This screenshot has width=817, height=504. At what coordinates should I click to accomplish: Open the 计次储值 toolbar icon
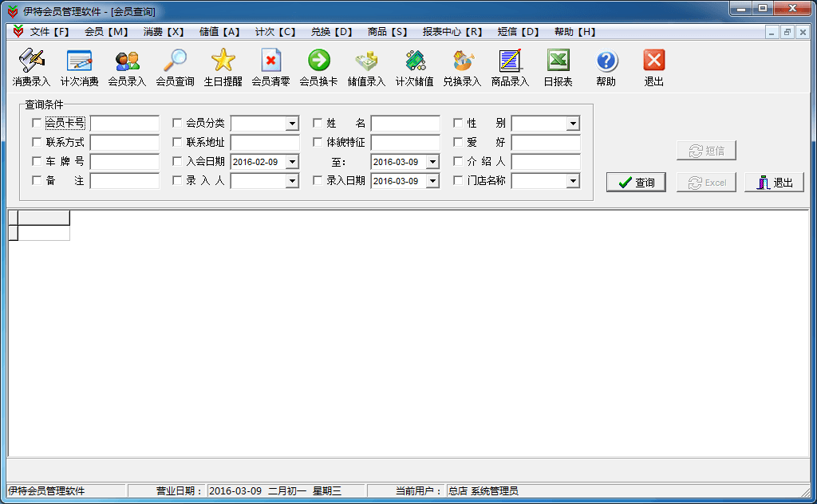pos(414,67)
